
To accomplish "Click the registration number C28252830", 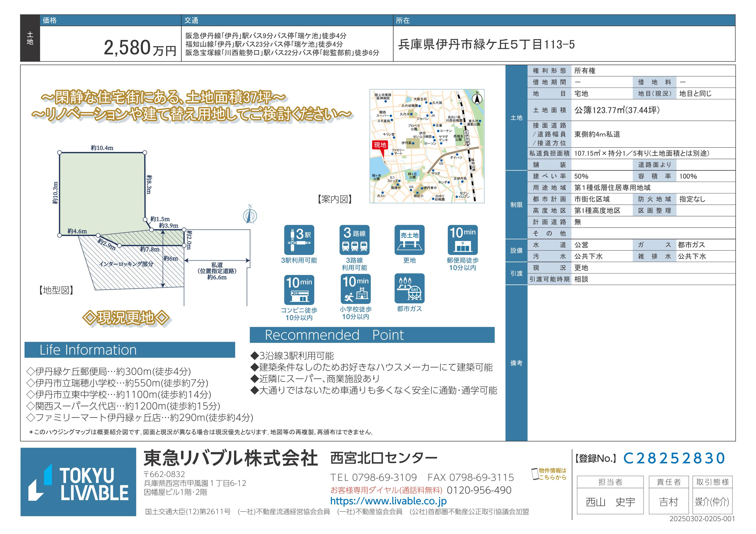I will coord(674,458).
